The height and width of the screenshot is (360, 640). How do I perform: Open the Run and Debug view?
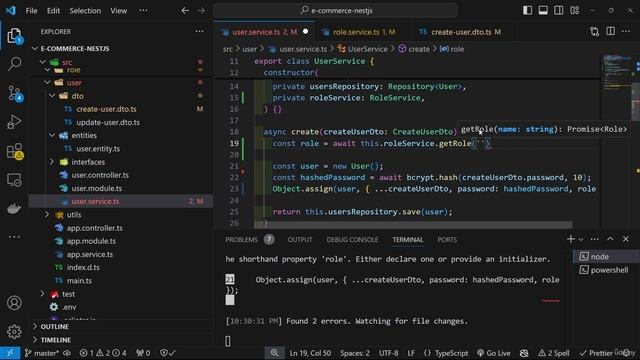coord(14,122)
